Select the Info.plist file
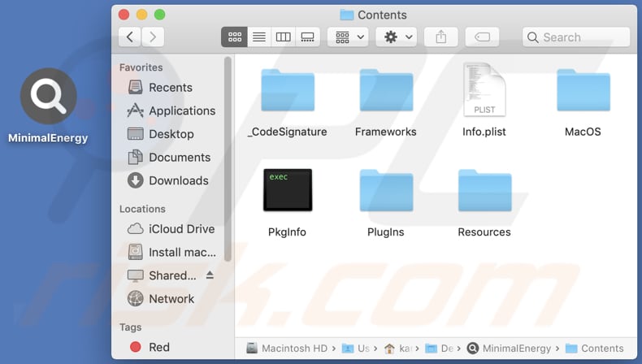This screenshot has height=364, width=642. (x=484, y=91)
